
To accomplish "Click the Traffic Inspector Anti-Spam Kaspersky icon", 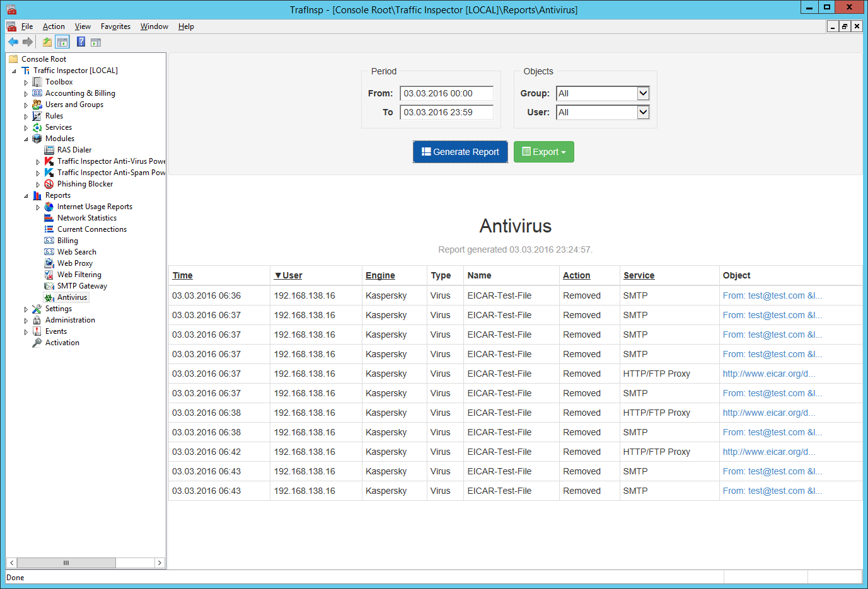I will pyautogui.click(x=49, y=173).
